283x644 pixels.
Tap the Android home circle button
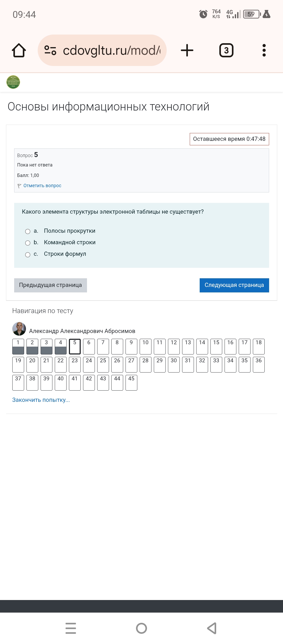click(x=141, y=628)
